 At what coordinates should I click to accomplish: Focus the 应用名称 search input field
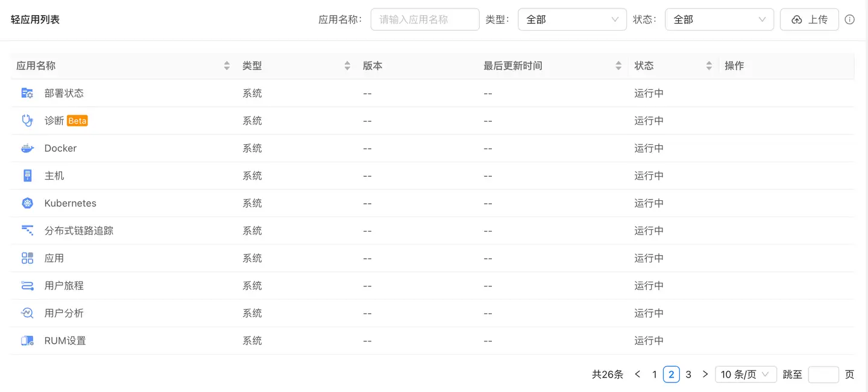[424, 19]
